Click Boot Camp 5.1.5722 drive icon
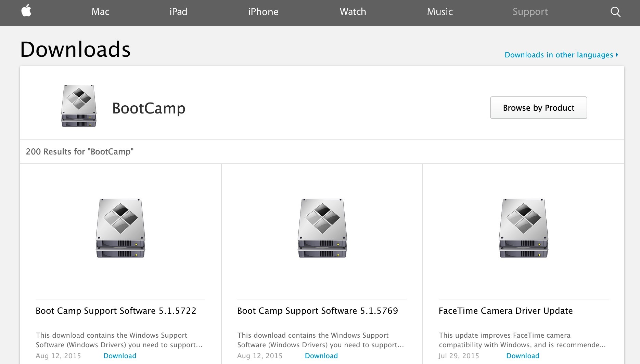 (x=120, y=228)
